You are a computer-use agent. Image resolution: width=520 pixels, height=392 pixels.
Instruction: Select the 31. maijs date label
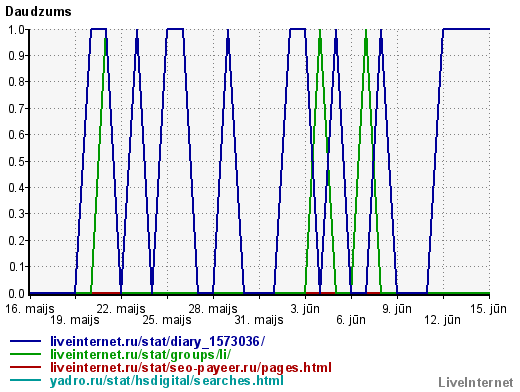[x=259, y=320]
